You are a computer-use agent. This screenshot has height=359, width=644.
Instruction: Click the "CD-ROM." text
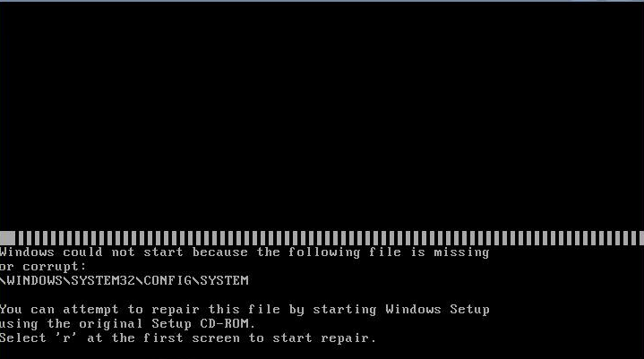pos(228,324)
